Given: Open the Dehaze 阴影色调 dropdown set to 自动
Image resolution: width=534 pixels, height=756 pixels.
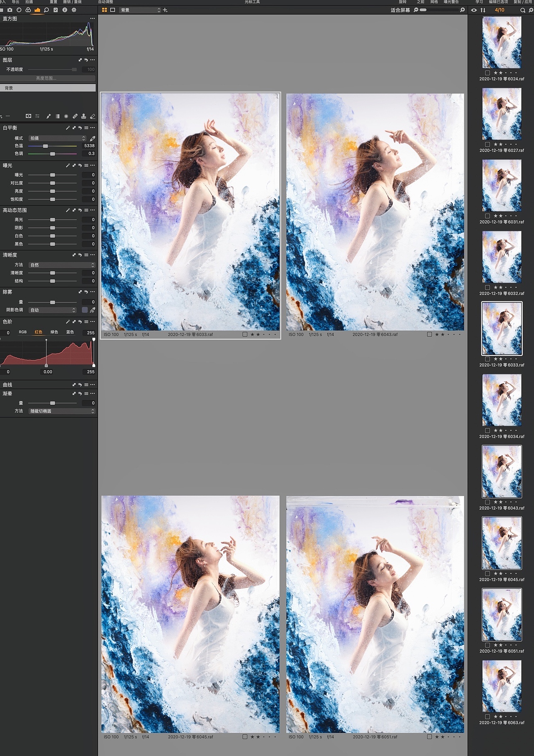Looking at the screenshot, I should tap(53, 310).
